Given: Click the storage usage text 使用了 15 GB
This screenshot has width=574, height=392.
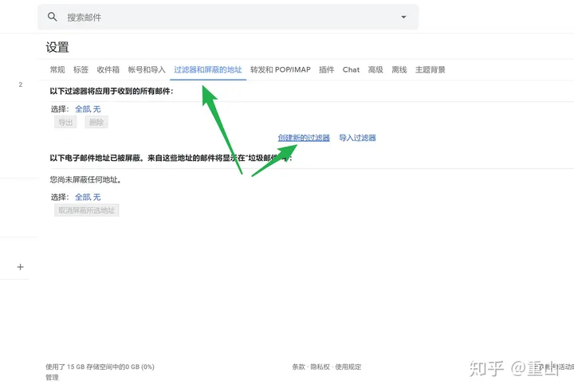Looking at the screenshot, I should pos(100,367).
